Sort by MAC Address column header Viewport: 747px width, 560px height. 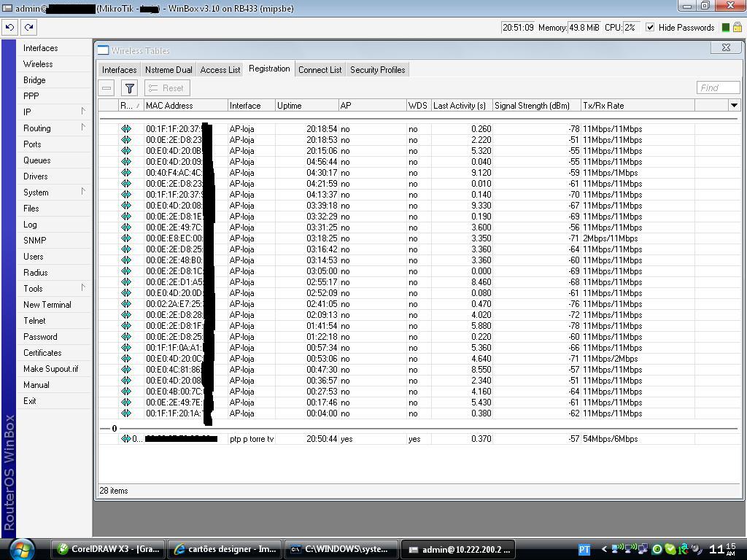point(186,105)
